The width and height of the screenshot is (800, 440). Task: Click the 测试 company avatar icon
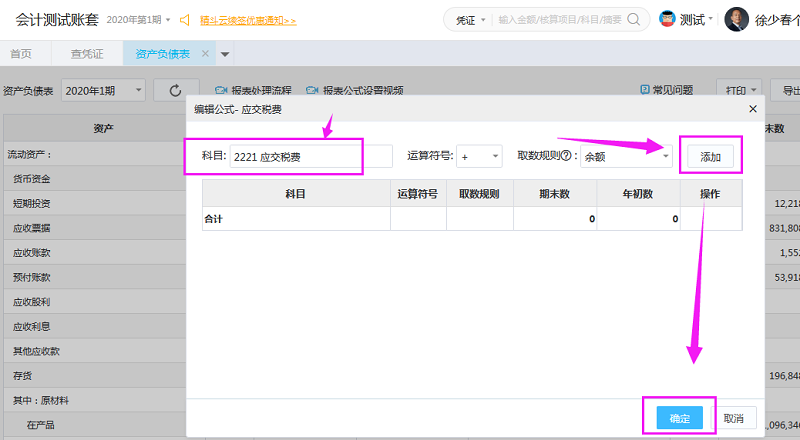[x=667, y=20]
